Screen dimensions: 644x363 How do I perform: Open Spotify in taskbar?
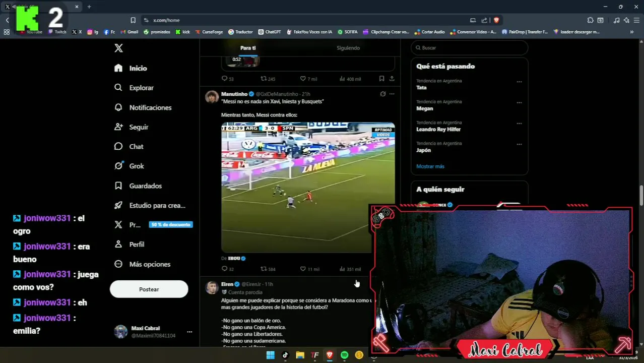coord(344,355)
